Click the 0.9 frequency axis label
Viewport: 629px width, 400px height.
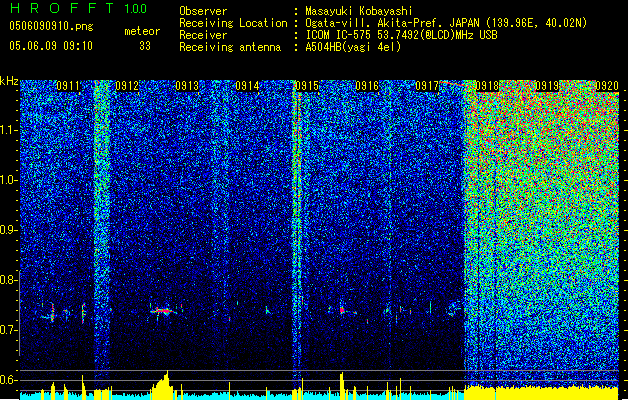tap(8, 230)
